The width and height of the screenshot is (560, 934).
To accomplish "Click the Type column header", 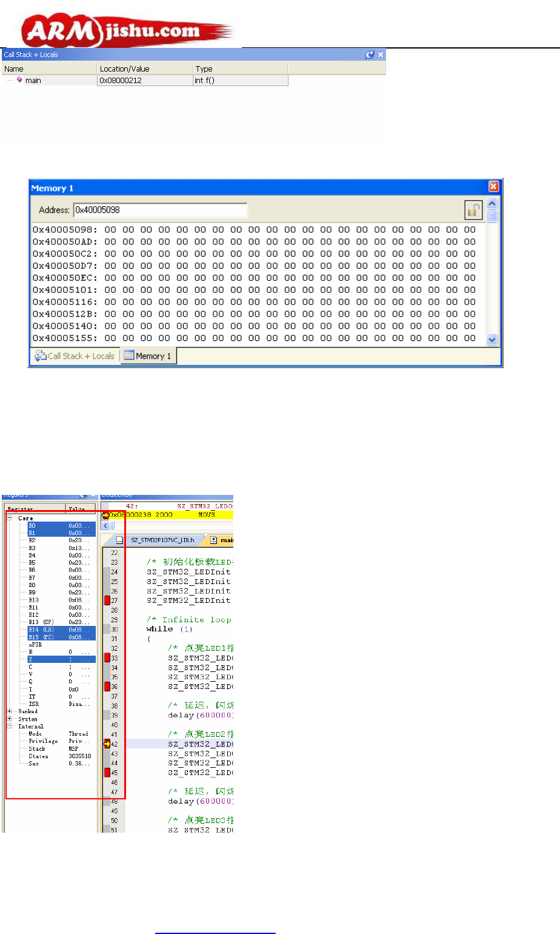I will pos(241,69).
